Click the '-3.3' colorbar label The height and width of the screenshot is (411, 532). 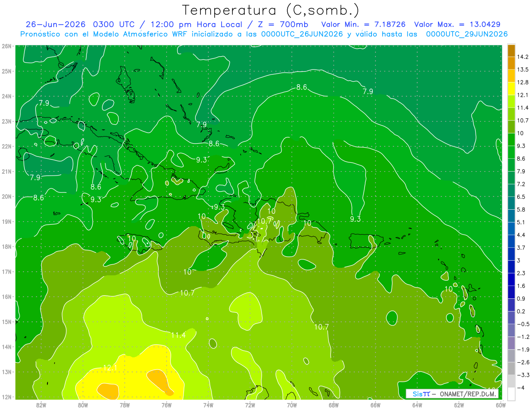523,375
